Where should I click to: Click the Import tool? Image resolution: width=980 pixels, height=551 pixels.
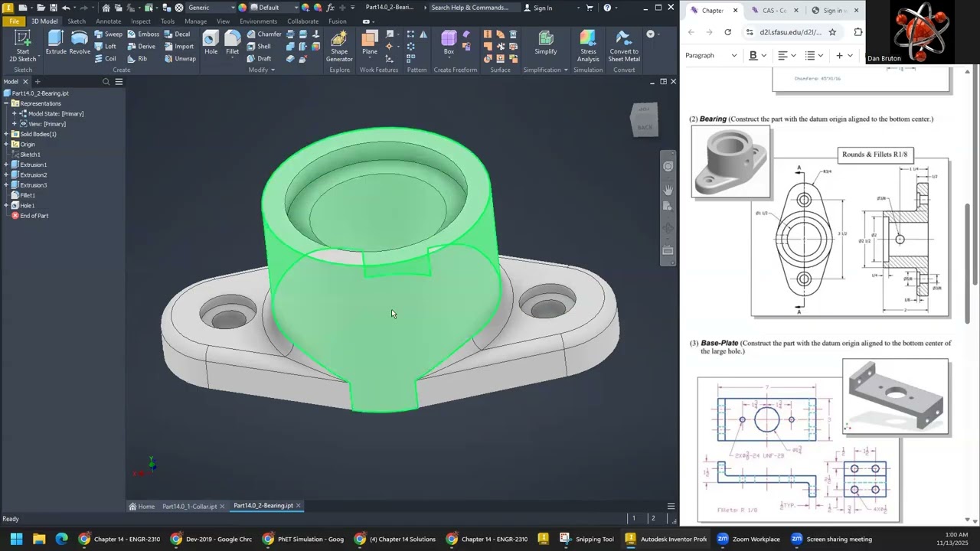coord(179,47)
